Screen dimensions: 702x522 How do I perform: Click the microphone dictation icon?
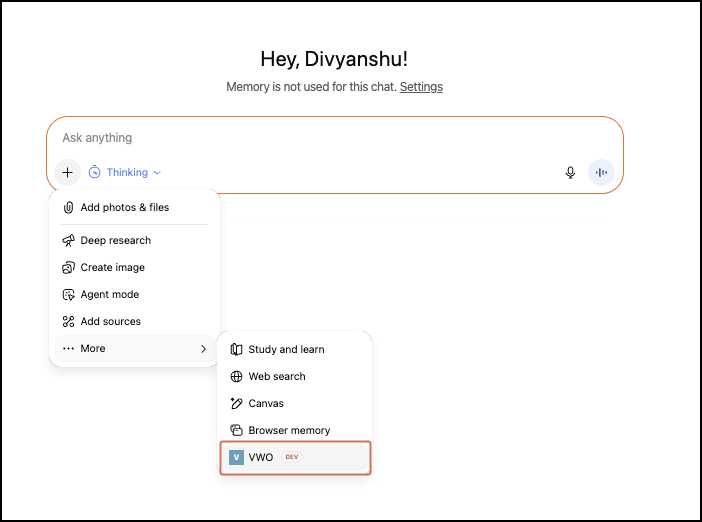(570, 172)
